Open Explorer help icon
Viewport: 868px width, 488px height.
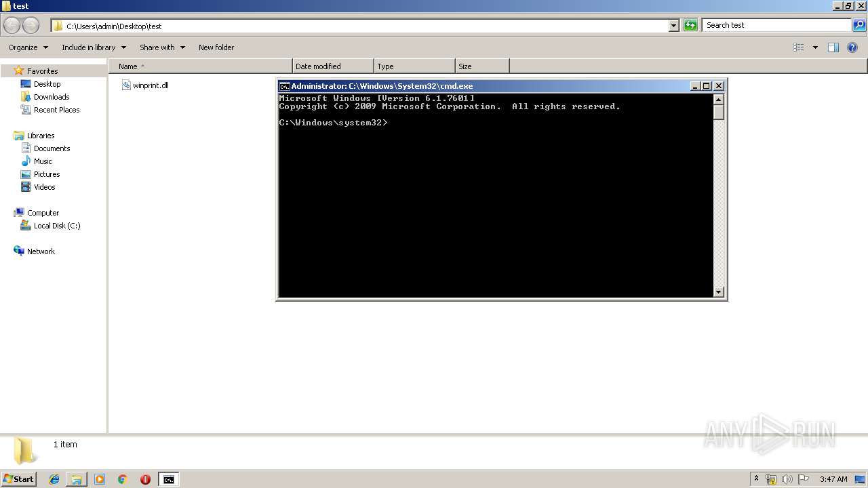click(852, 47)
